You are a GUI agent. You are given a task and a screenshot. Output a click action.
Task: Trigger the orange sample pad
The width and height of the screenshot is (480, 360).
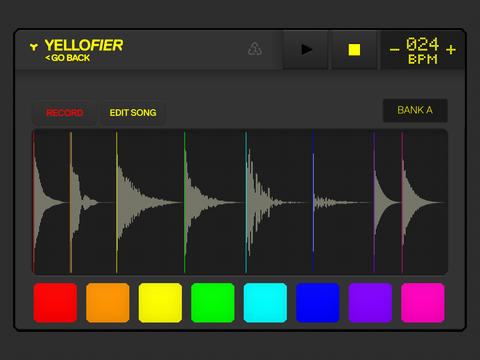[108, 303]
